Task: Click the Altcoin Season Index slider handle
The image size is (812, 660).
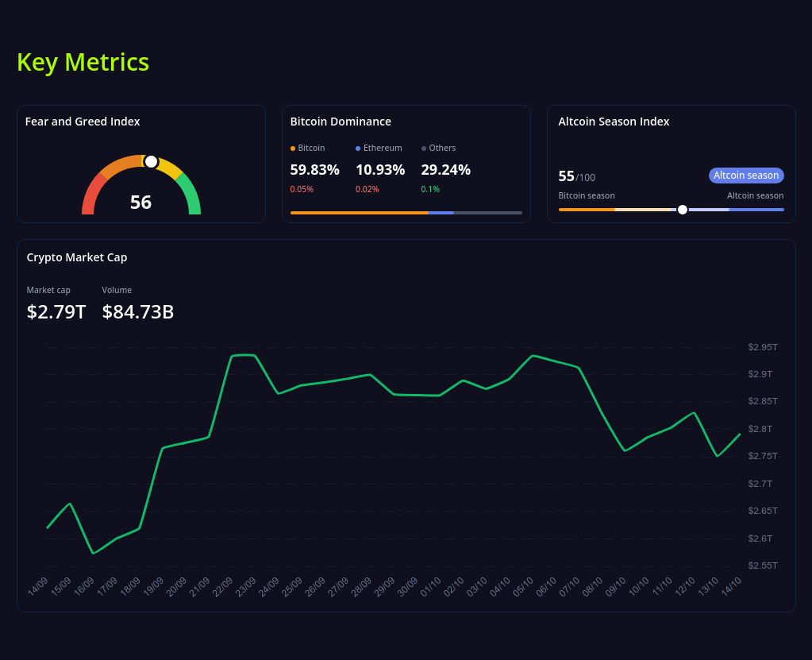Action: click(683, 210)
